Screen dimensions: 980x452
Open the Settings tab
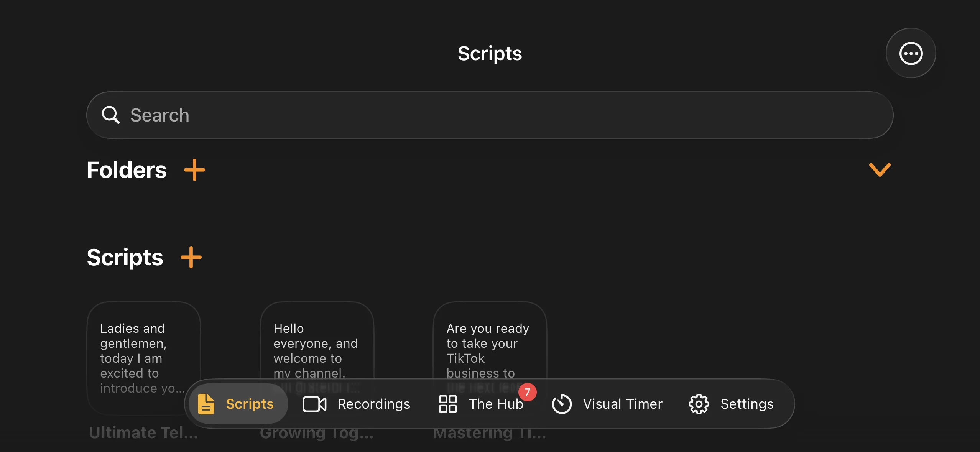[731, 404]
